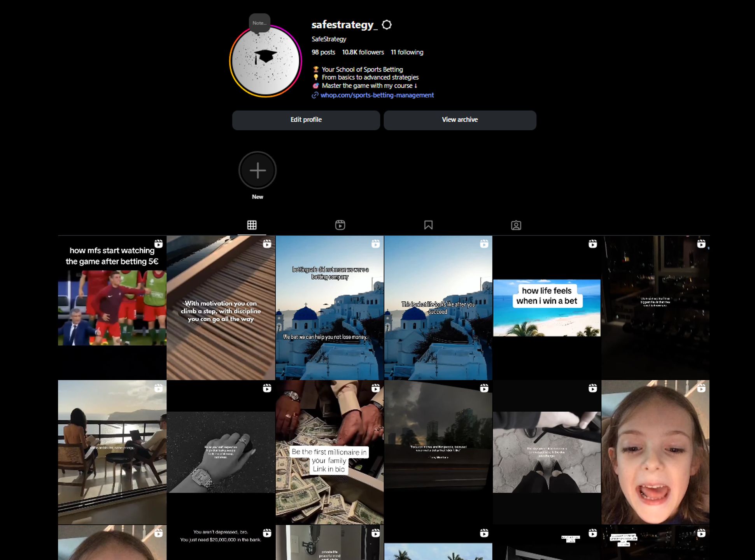This screenshot has width=755, height=560.
Task: Click the View archive button
Action: [460, 120]
